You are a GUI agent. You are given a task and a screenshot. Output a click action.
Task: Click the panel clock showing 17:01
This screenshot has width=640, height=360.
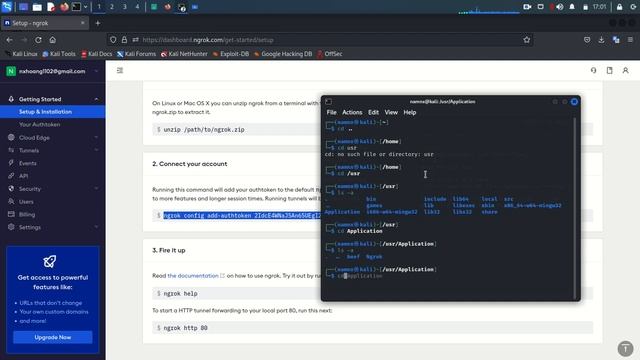tap(599, 7)
